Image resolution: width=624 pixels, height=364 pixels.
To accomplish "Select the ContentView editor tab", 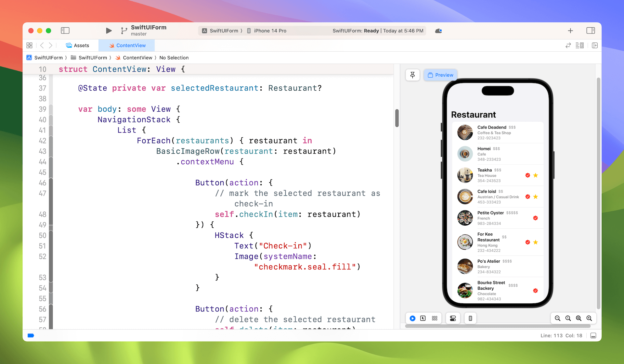I will (x=127, y=45).
